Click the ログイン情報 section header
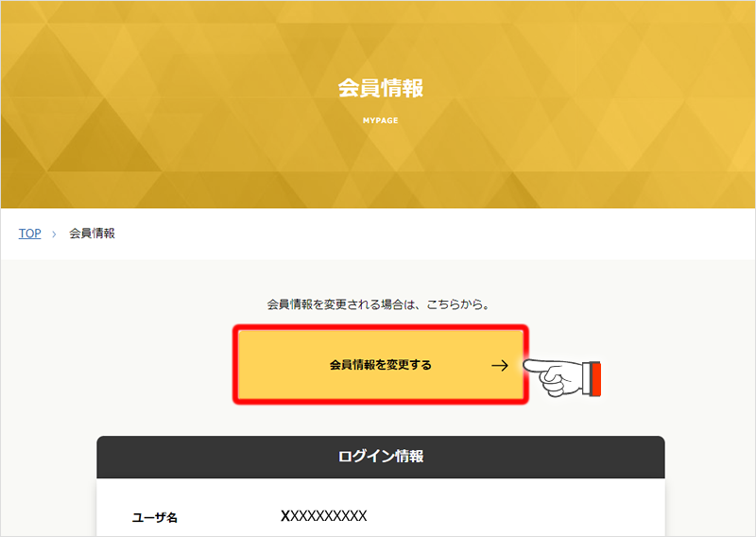The height and width of the screenshot is (537, 756). 381,456
